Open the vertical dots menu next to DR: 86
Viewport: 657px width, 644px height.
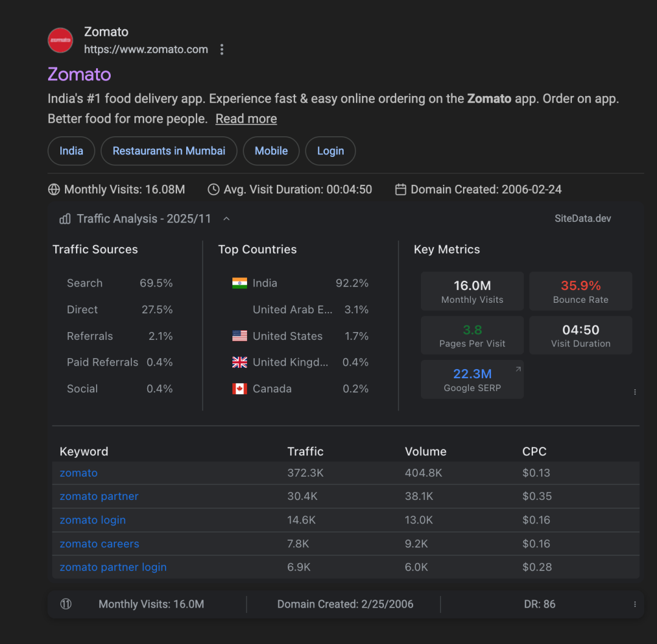tap(634, 604)
